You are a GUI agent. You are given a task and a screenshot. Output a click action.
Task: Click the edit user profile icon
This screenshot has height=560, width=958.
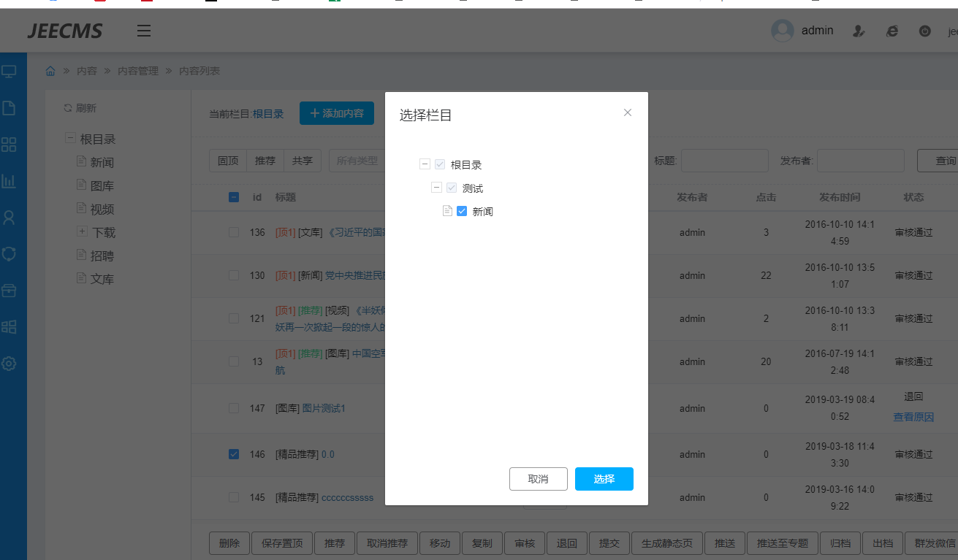pos(859,31)
